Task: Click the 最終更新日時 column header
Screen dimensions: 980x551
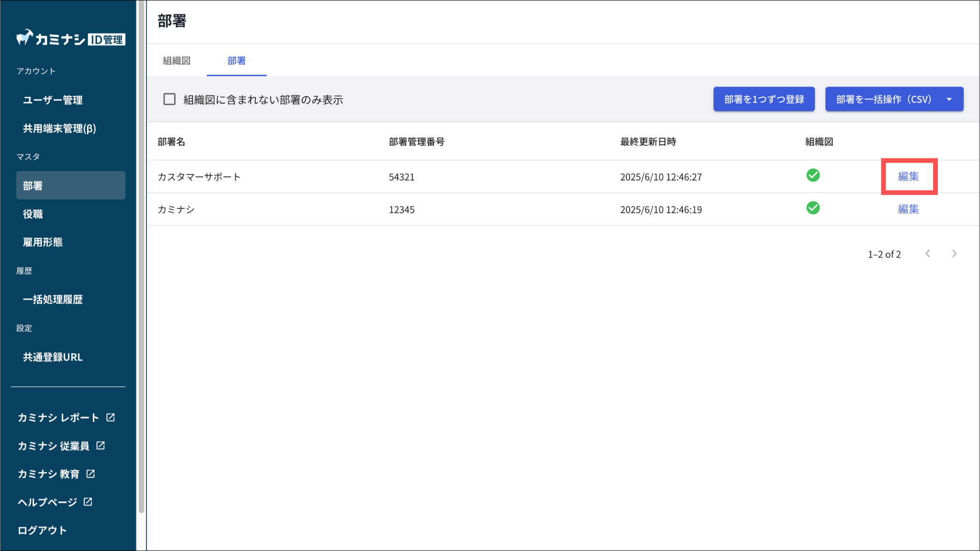Action: [x=648, y=142]
